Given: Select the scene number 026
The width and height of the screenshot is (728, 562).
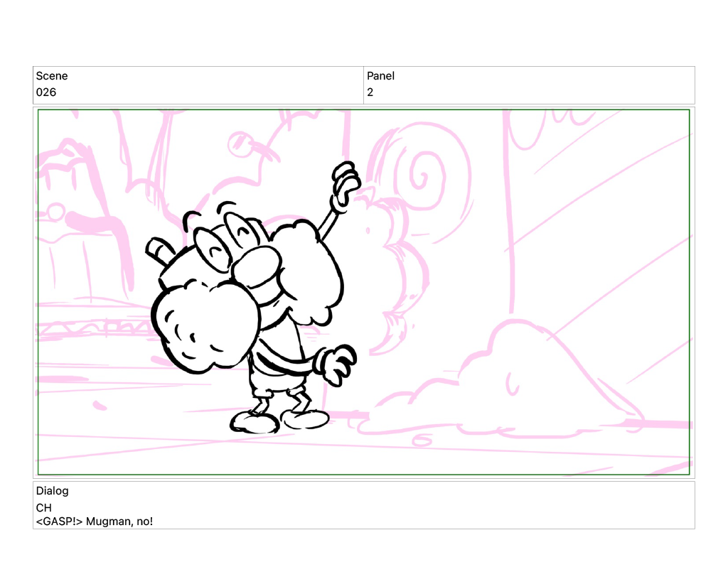Looking at the screenshot, I should (46, 92).
